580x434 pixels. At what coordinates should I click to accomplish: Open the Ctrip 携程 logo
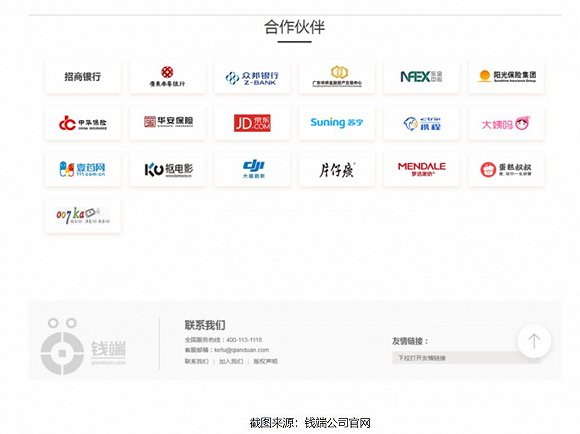click(x=422, y=123)
